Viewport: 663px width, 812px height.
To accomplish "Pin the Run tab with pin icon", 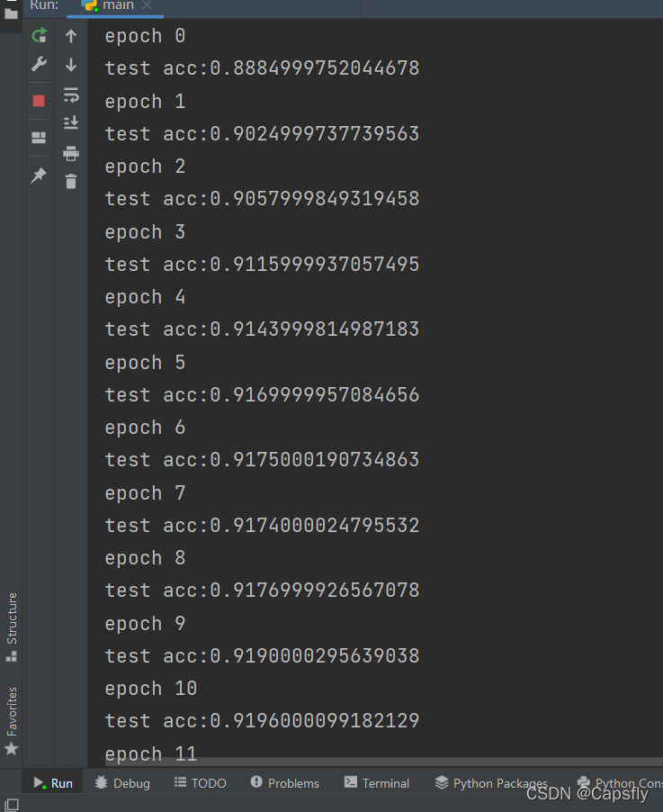I will 39,176.
